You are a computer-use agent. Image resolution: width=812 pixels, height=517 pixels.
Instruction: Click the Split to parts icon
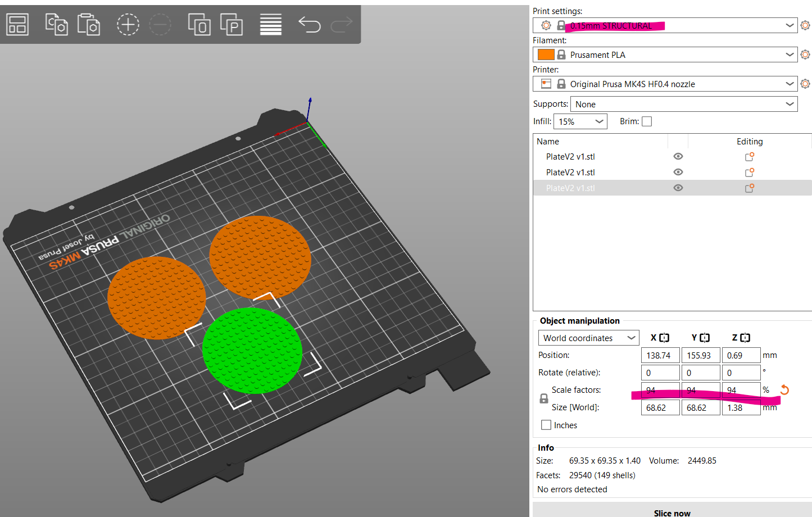pyautogui.click(x=232, y=25)
